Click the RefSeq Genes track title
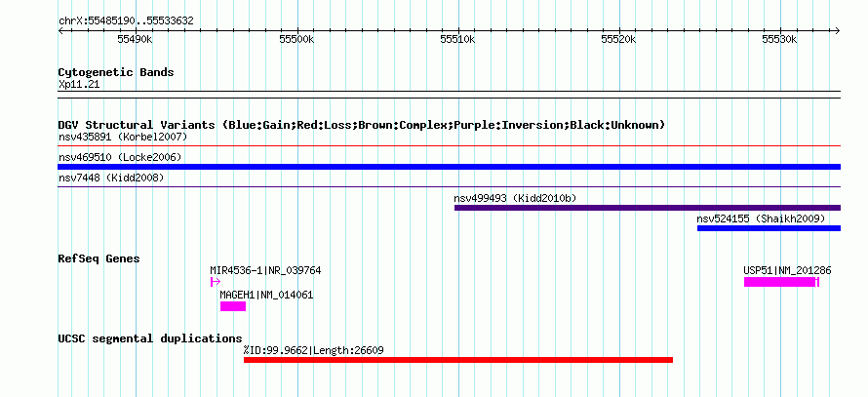 click(x=99, y=258)
